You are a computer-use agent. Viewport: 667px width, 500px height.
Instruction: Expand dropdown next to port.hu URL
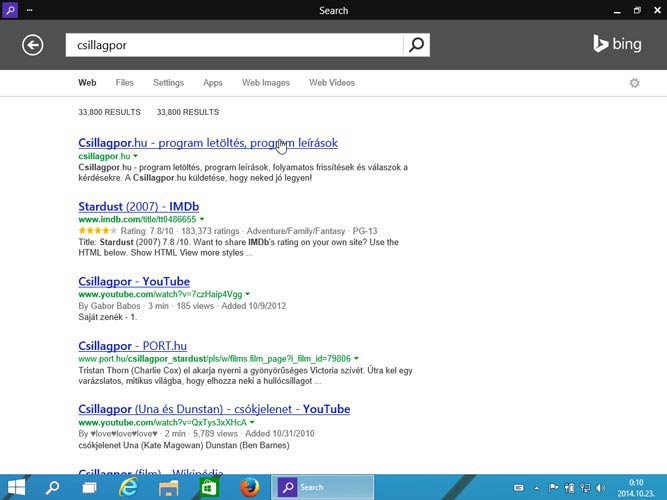(x=356, y=358)
